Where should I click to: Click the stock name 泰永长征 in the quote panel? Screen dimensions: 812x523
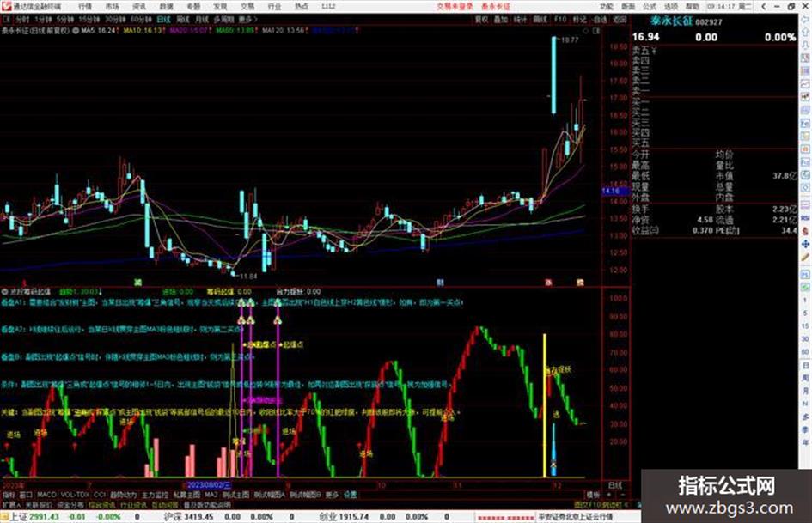[672, 21]
